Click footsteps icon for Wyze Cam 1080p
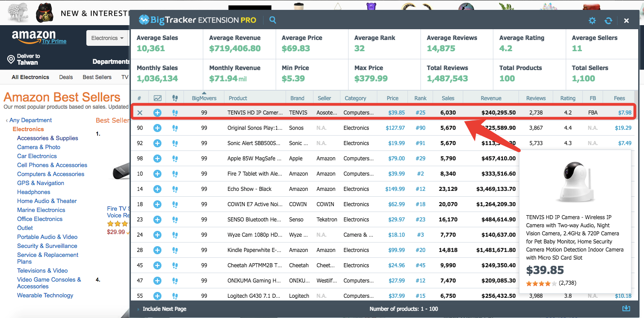644x318 pixels. pyautogui.click(x=175, y=235)
